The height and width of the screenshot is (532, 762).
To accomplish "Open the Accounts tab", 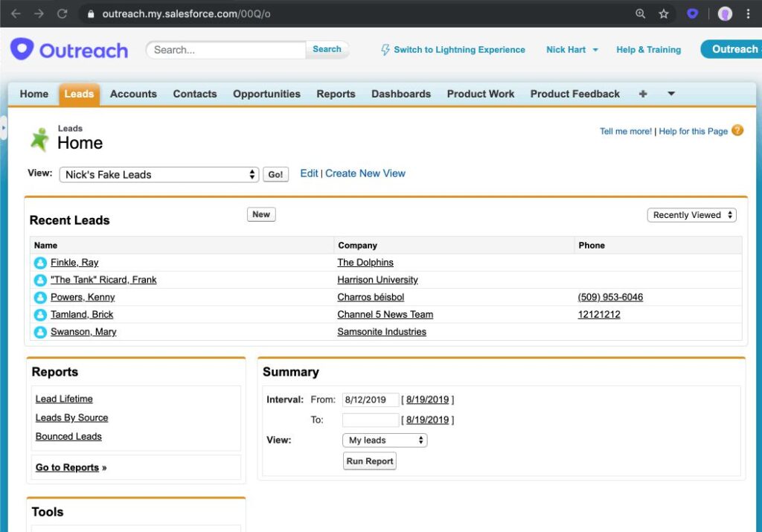I will click(133, 94).
